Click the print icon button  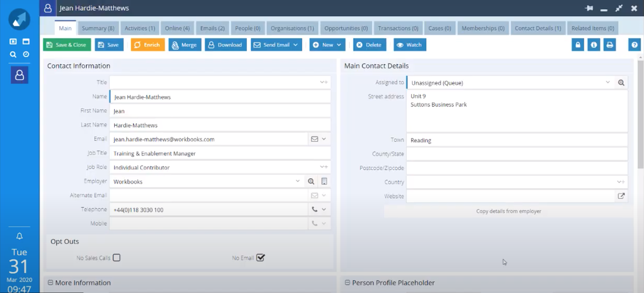610,45
